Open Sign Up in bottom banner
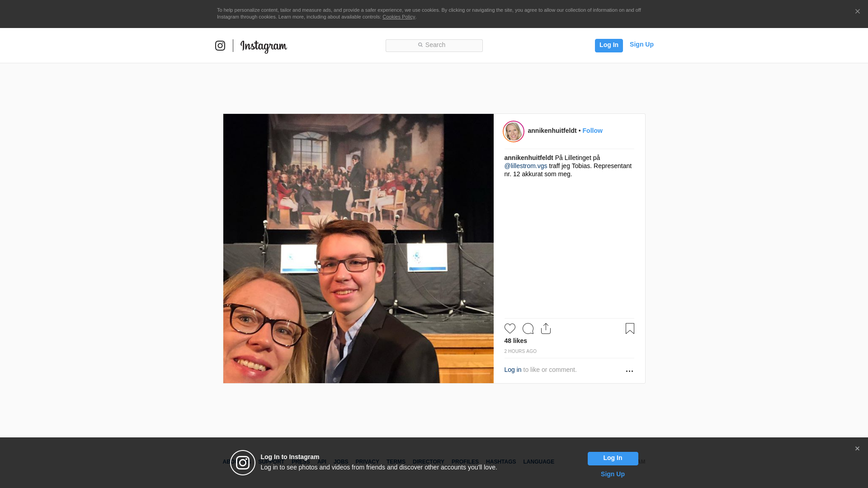The height and width of the screenshot is (488, 868). [x=613, y=474]
